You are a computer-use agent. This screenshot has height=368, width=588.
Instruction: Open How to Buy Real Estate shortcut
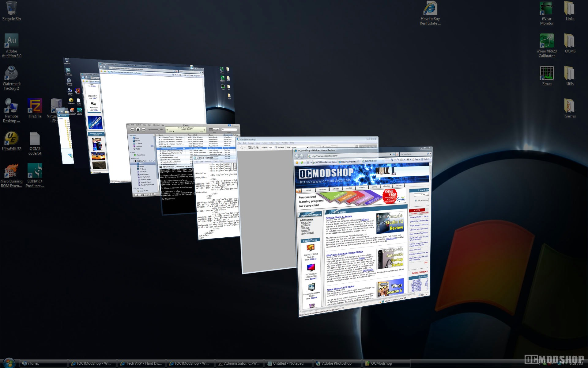coord(430,13)
